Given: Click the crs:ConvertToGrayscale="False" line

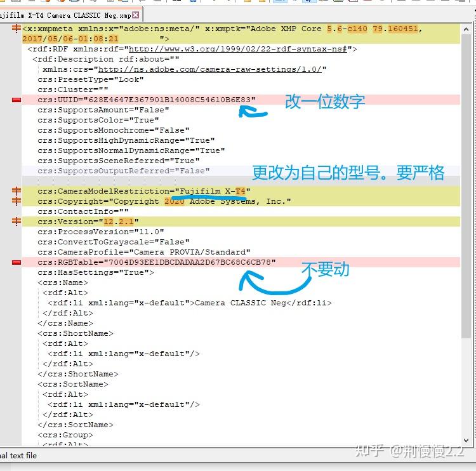Looking at the screenshot, I should (x=113, y=242).
